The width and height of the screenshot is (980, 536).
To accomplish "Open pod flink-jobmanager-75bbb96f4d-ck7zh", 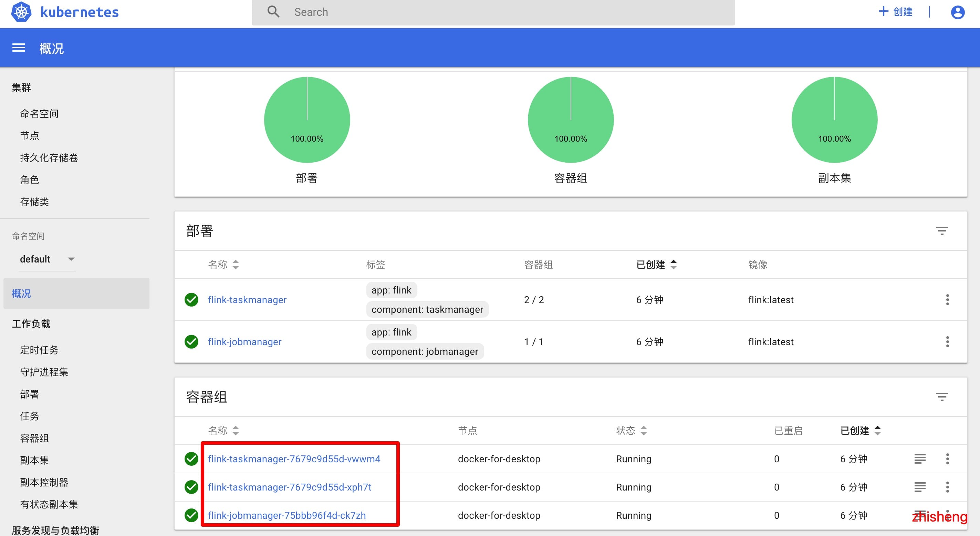I will coord(287,515).
